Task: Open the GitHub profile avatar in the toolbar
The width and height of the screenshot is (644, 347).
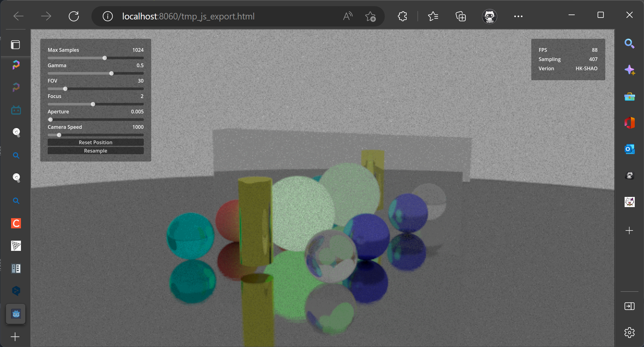Action: pos(489,16)
